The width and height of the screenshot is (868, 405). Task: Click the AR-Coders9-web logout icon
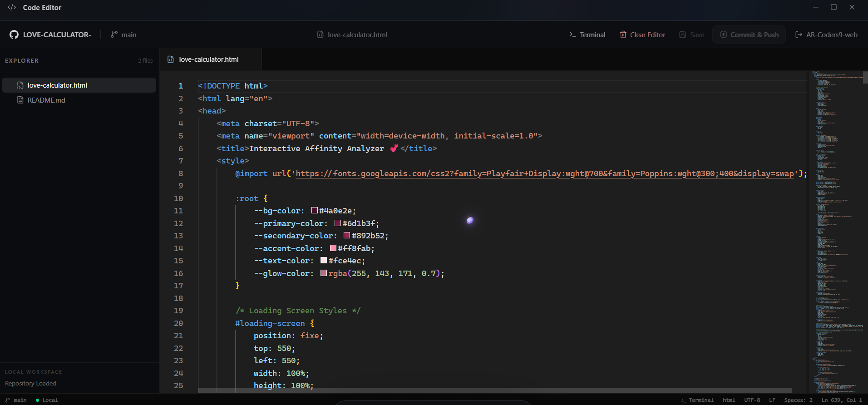pos(799,35)
